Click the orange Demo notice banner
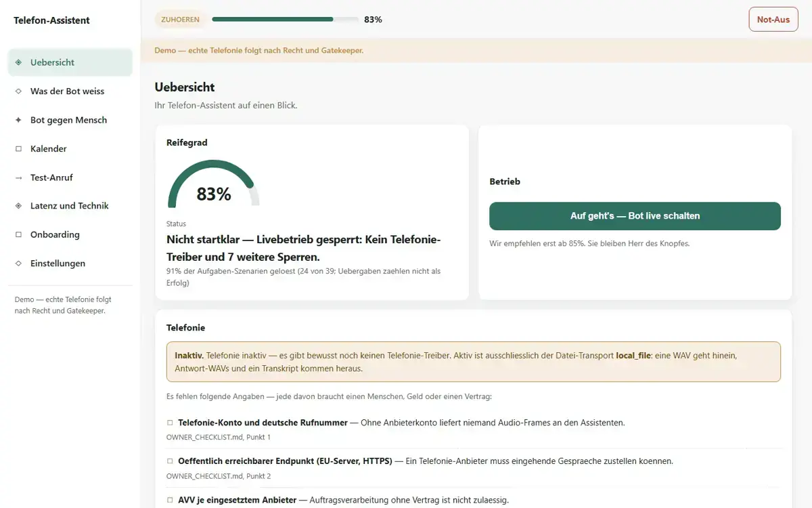Viewport: 812px width, 508px height. pos(476,51)
